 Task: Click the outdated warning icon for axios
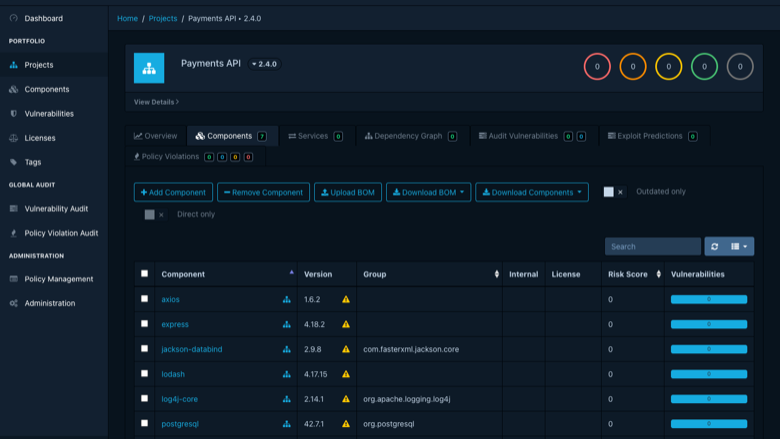point(346,299)
